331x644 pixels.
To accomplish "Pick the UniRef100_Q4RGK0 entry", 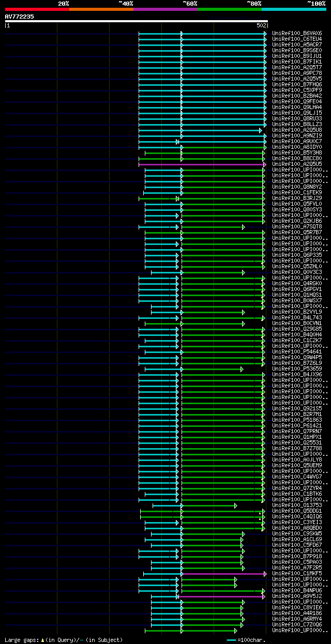I will coord(297,283).
